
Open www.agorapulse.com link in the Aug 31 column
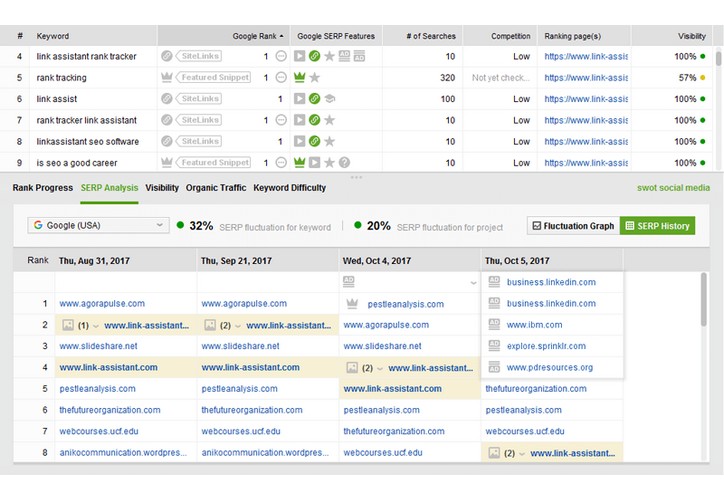tap(102, 303)
